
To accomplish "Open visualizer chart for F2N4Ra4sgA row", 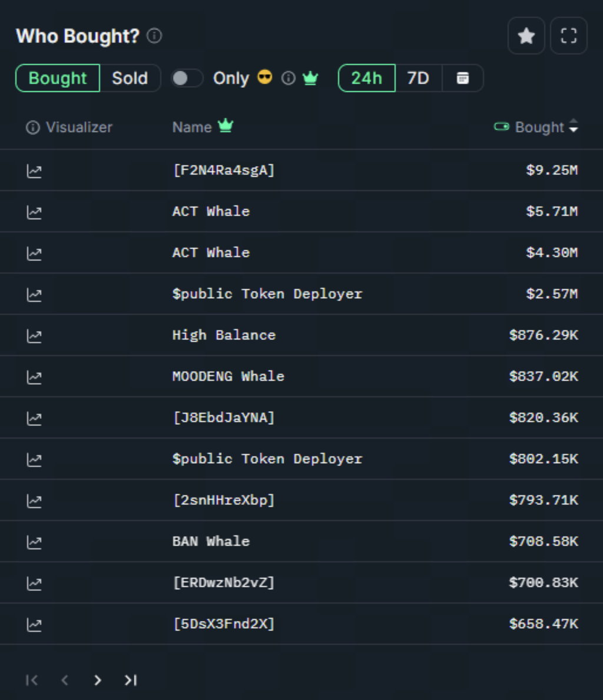I will point(34,171).
